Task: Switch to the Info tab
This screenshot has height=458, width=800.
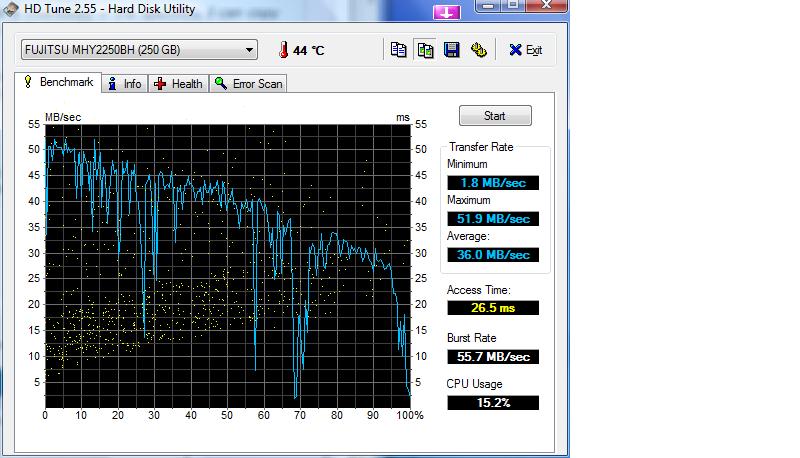Action: tap(125, 84)
